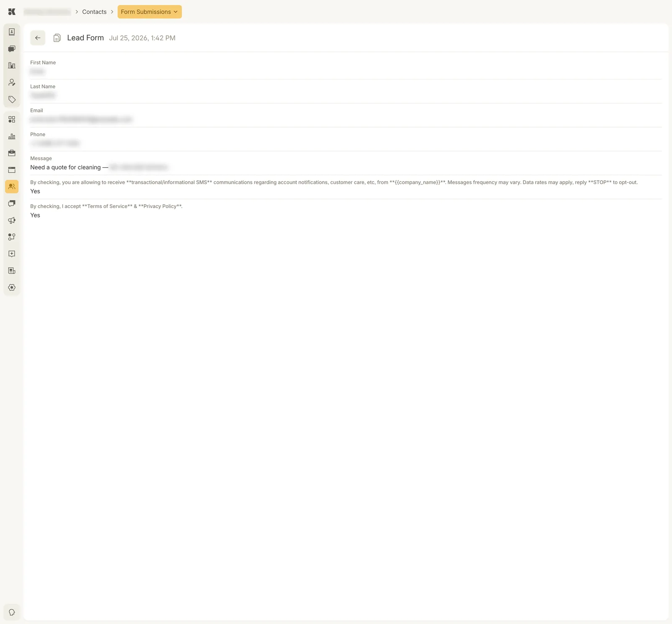Open the outlined chat bubbles icon in sidebar
This screenshot has height=624, width=672.
point(12,203)
